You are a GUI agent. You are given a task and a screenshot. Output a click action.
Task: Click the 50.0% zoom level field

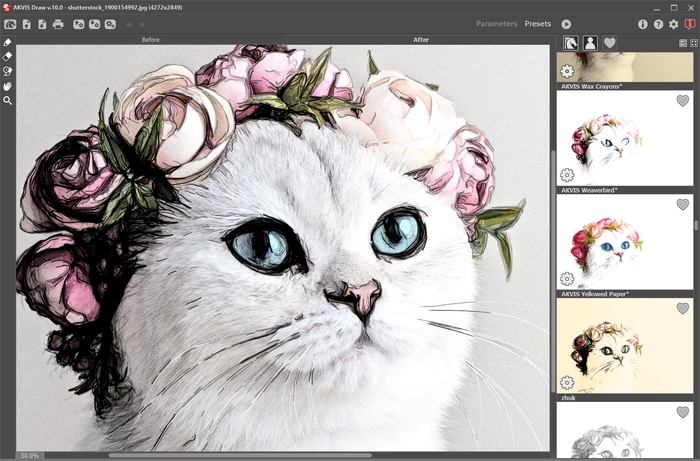[29, 456]
